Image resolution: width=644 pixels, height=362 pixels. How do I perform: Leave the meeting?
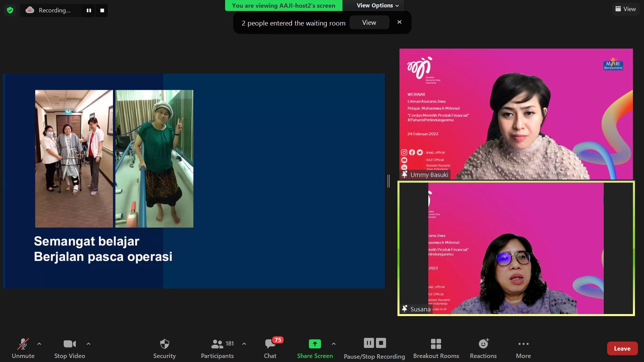coord(622,349)
